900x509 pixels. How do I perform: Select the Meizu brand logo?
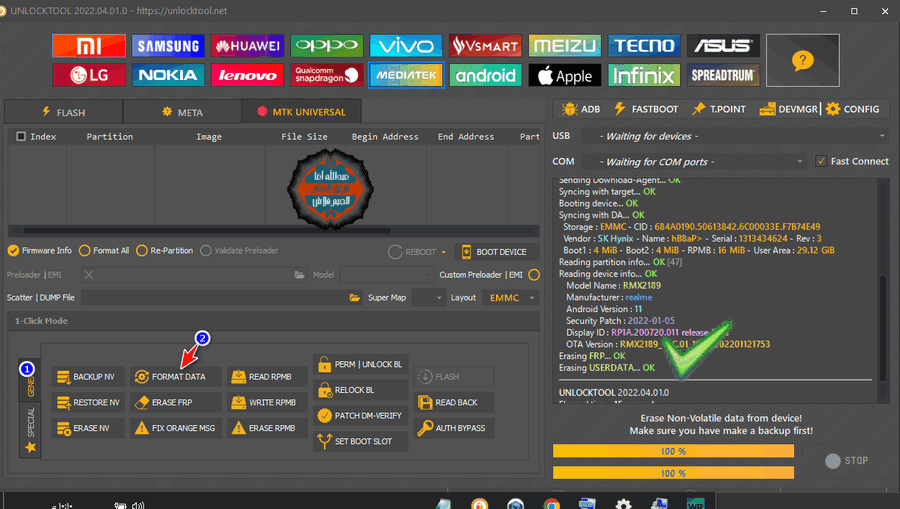coord(565,46)
